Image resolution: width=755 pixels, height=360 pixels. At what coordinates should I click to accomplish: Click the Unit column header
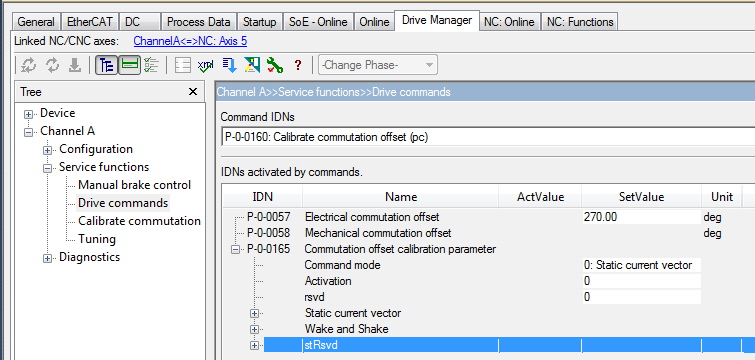722,197
